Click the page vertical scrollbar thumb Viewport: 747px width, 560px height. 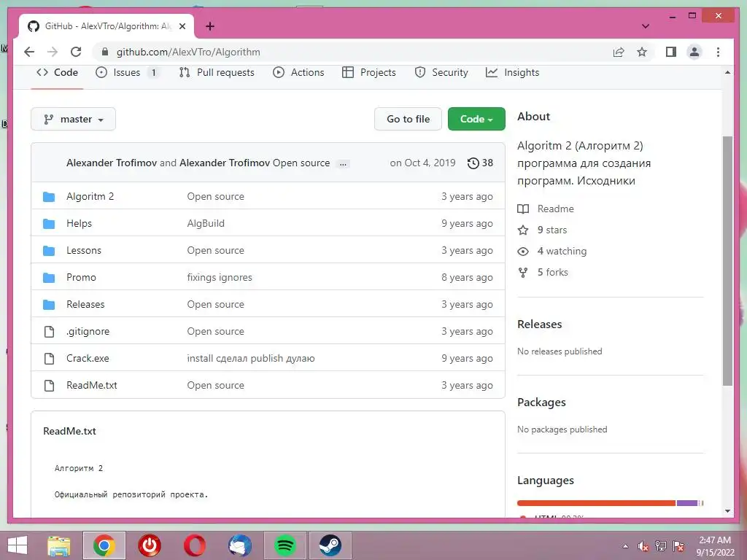click(727, 261)
